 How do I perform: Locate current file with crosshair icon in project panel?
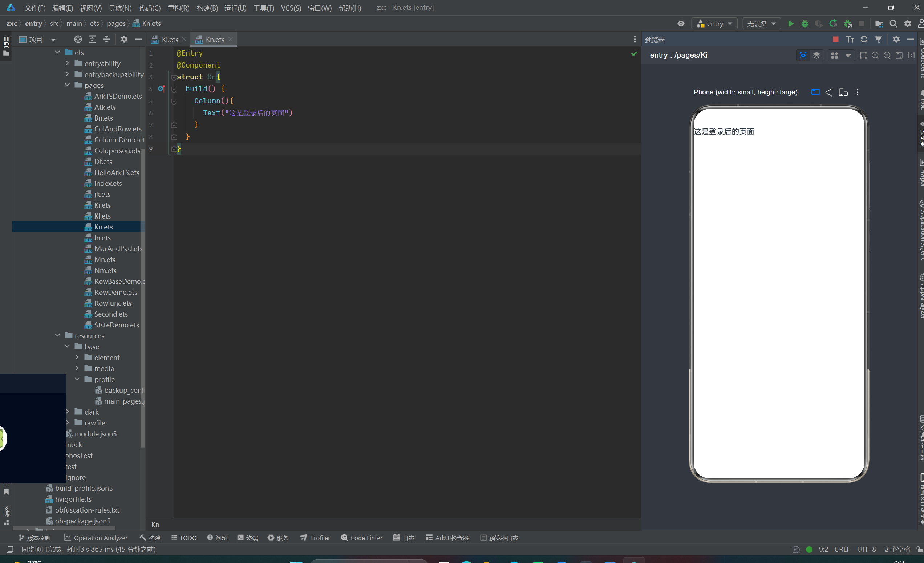pos(78,39)
